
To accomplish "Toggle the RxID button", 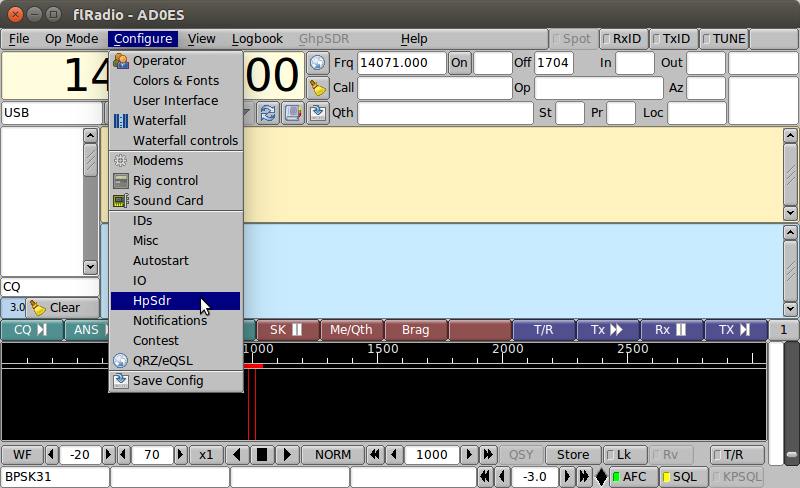I will (623, 39).
